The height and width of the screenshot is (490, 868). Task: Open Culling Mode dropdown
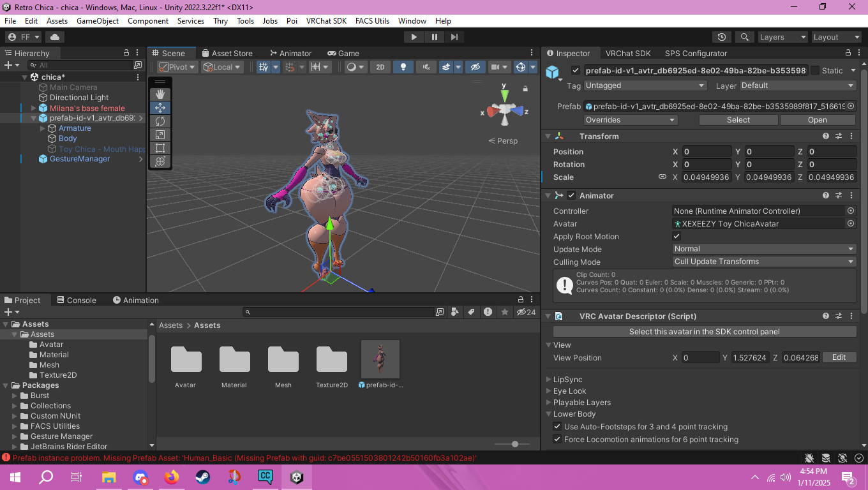[765, 262]
